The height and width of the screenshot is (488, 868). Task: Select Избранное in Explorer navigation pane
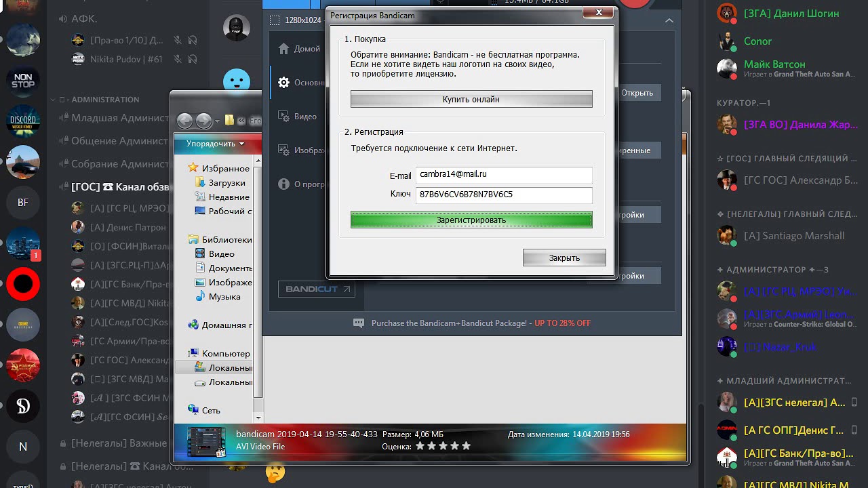219,168
